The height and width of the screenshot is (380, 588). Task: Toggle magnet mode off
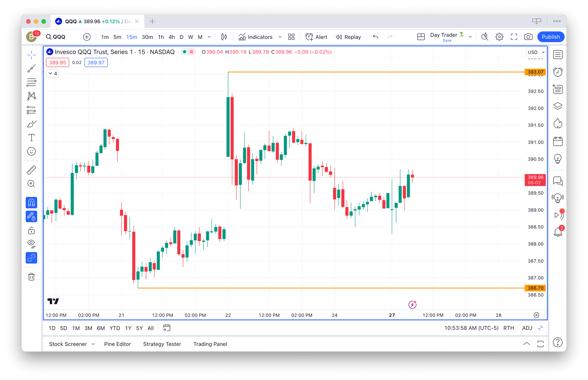pyautogui.click(x=31, y=202)
